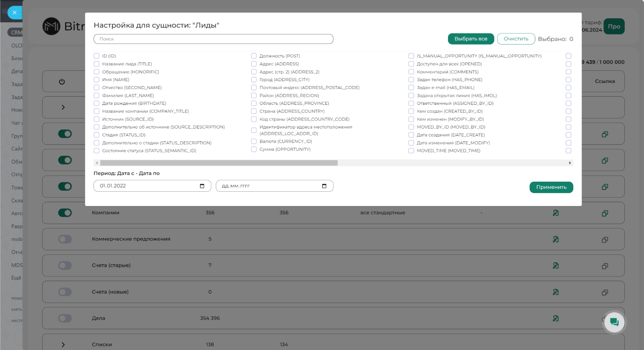Check the Название лида (TITLE) checkbox
Image resolution: width=644 pixels, height=350 pixels.
pos(96,64)
